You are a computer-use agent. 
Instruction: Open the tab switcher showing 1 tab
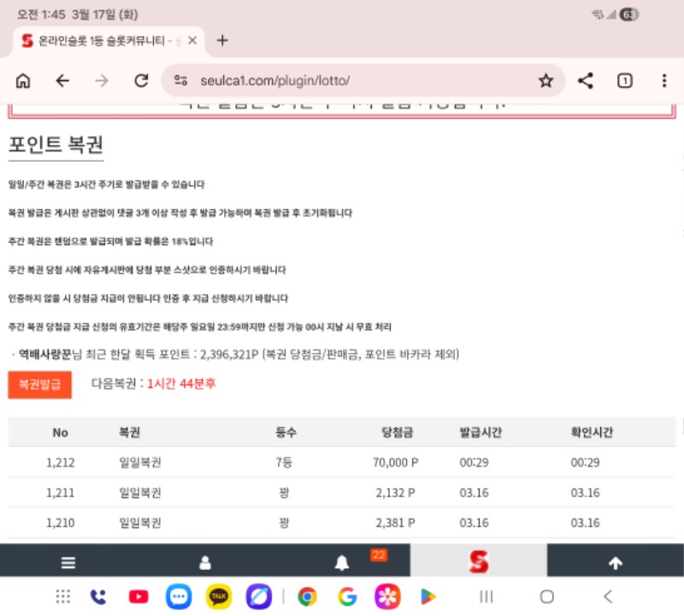pos(625,81)
